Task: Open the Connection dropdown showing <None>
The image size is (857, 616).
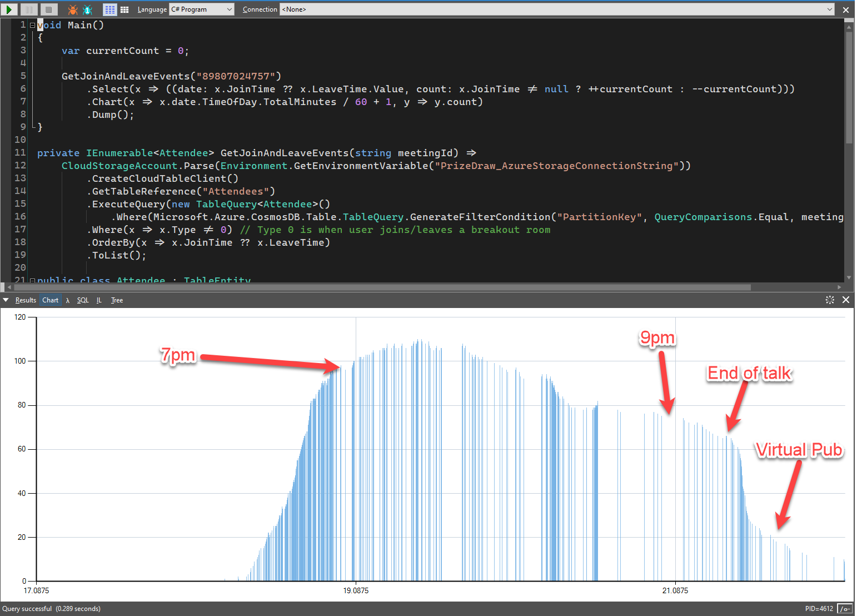Action: [557, 9]
